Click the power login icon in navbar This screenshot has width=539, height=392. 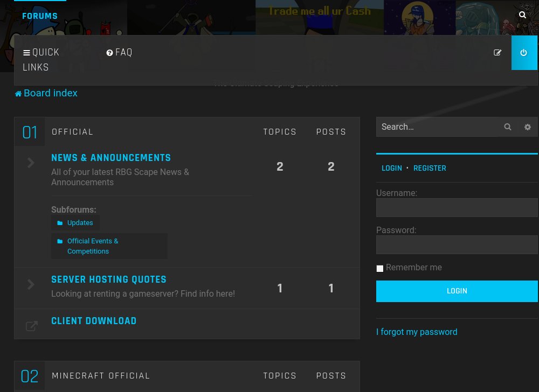pos(524,53)
